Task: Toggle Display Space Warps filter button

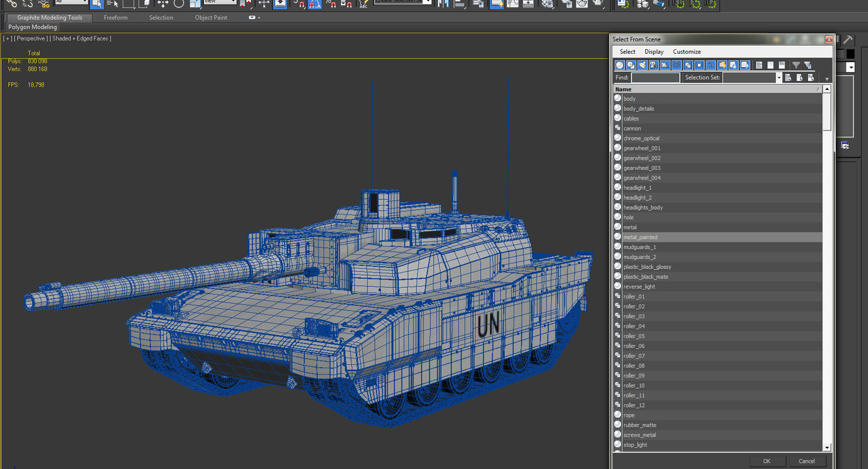Action: [x=676, y=65]
